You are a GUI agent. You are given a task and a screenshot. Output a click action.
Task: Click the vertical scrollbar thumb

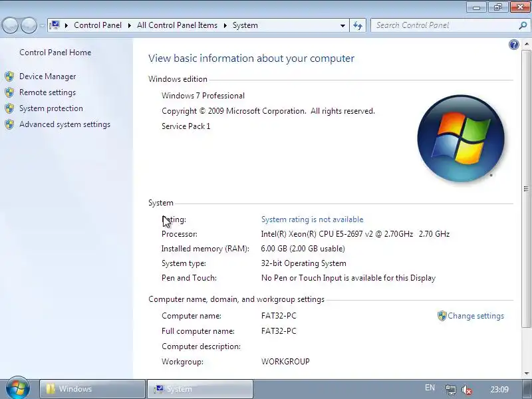[x=526, y=189]
